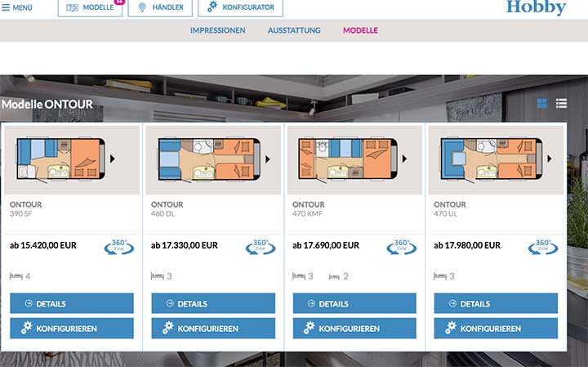This screenshot has height=367, width=588.
Task: Click the 460 DL model name text
Action: tap(163, 213)
